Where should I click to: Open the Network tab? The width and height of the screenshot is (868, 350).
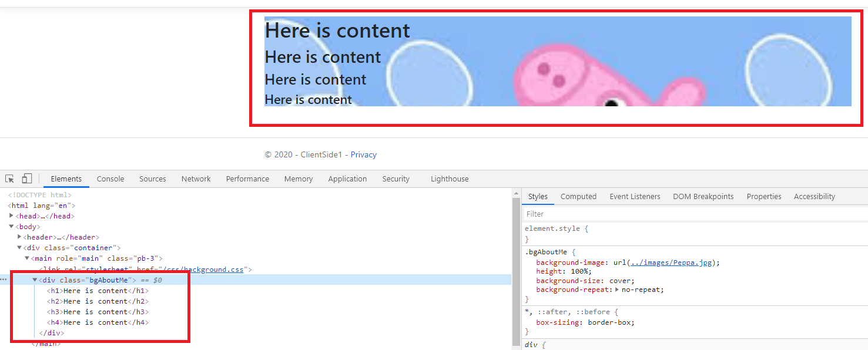pos(196,179)
